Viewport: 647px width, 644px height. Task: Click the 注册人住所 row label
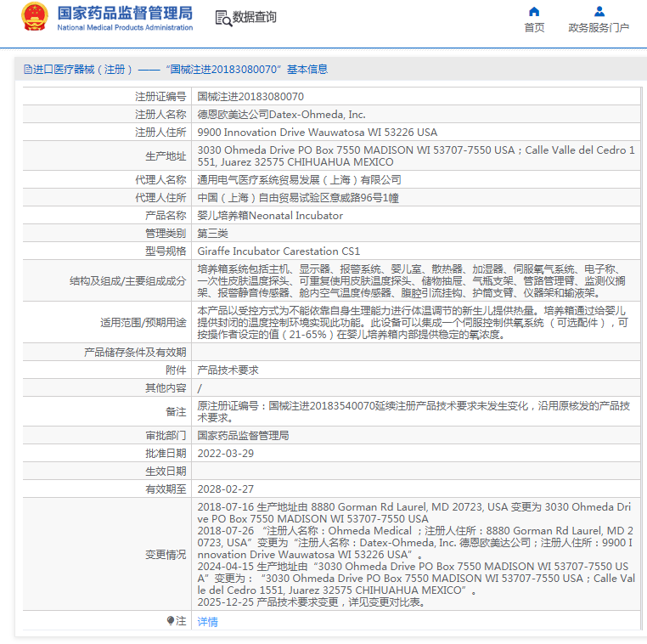point(160,132)
